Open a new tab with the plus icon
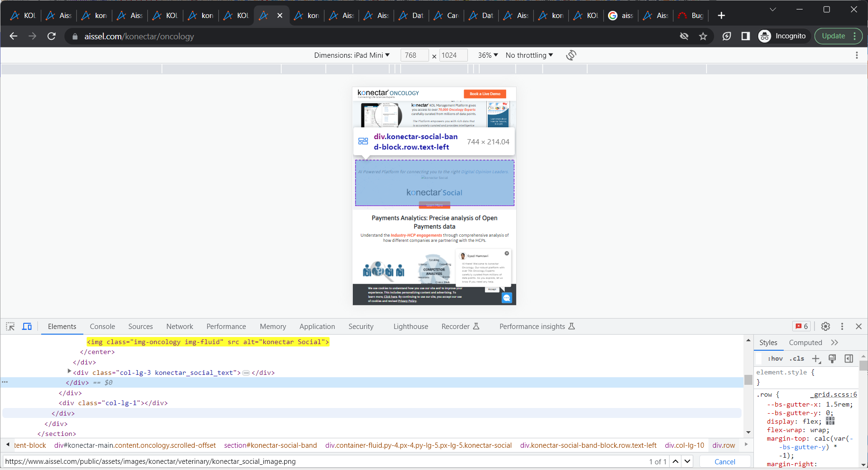This screenshot has width=868, height=470. click(721, 16)
